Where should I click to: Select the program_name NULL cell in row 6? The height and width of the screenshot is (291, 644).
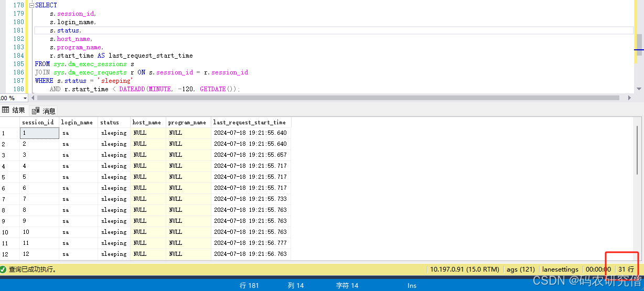(188, 188)
